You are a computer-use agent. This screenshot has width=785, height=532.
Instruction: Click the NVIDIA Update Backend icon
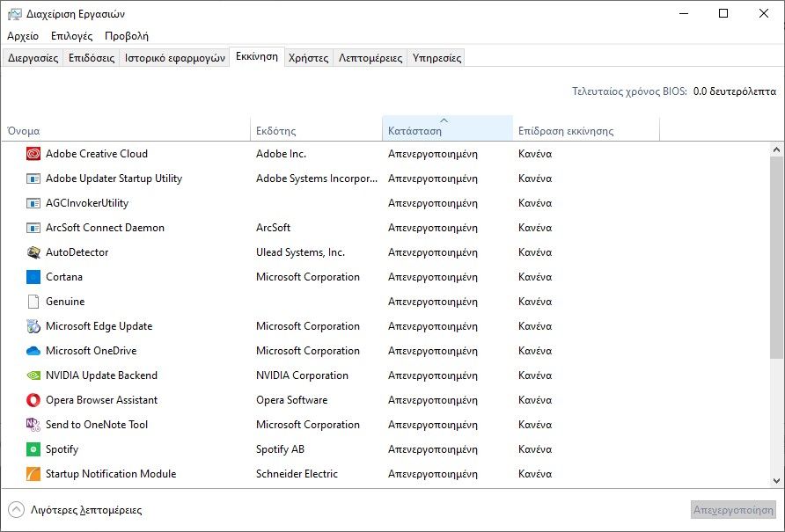[33, 375]
